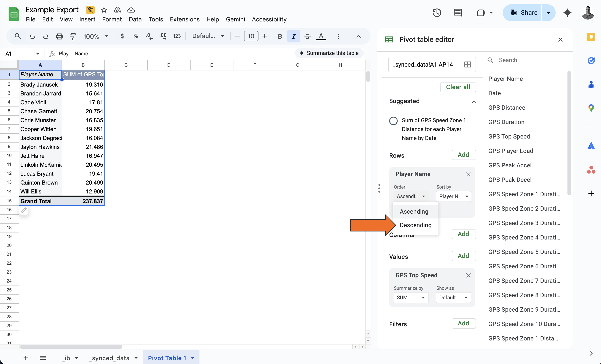Open zoom level 100% dropdown
The image size is (601, 364).
coord(96,36)
